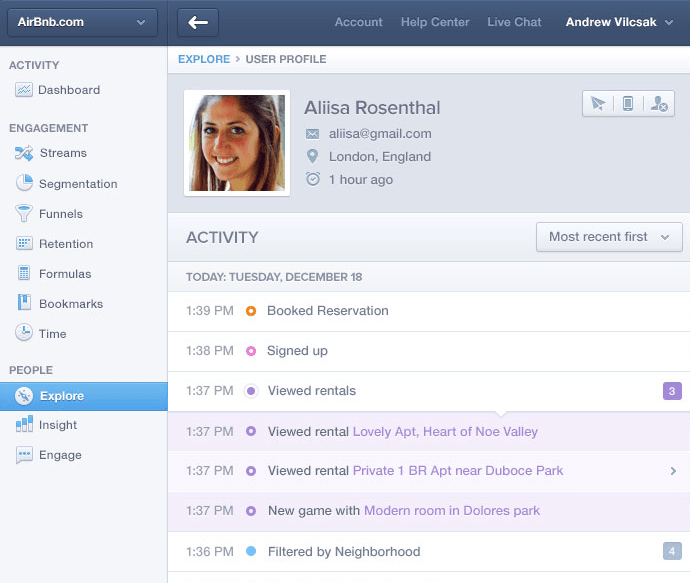Click the Lovely Apt, Heart of Noe Valley link
Image resolution: width=690 pixels, height=583 pixels.
tap(445, 432)
